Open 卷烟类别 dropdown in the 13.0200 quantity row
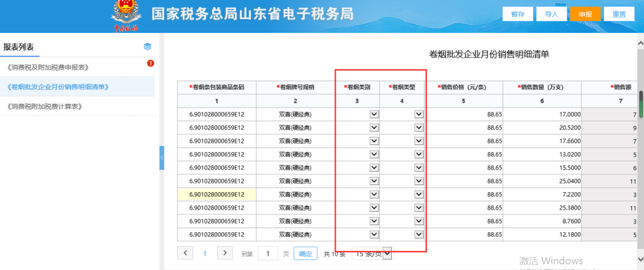Viewport: 644px width, 270px height. coord(374,154)
